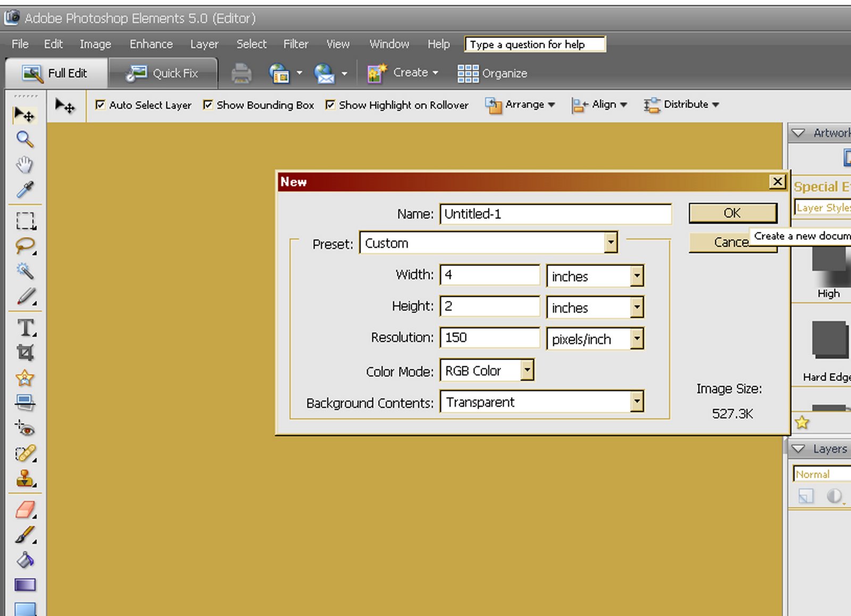The image size is (851, 616).
Task: Select the Move tool in toolbox
Action: (24, 114)
